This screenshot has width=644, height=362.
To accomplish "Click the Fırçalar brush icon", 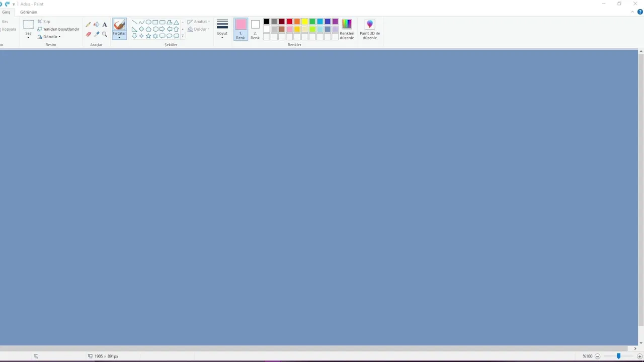I will [x=119, y=24].
